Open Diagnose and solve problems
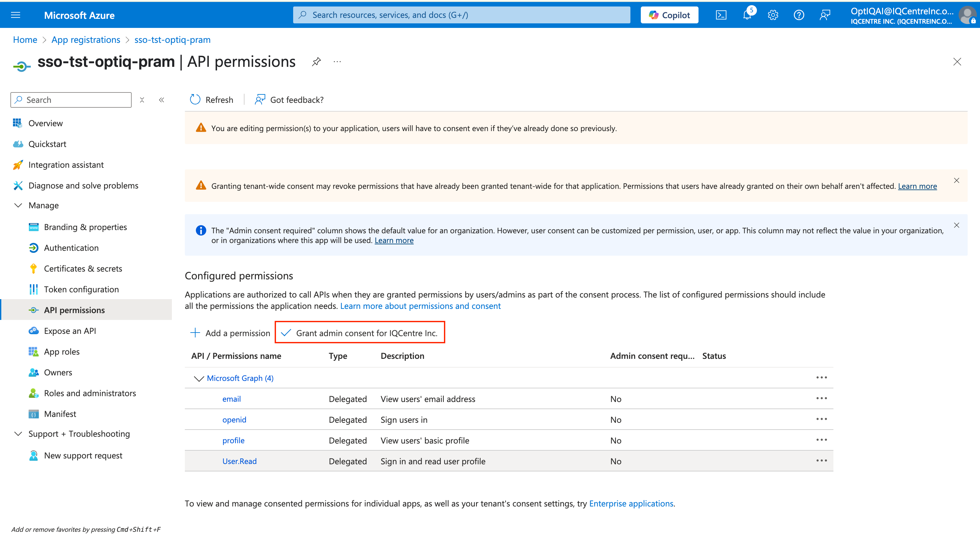This screenshot has height=536, width=980. tap(83, 185)
